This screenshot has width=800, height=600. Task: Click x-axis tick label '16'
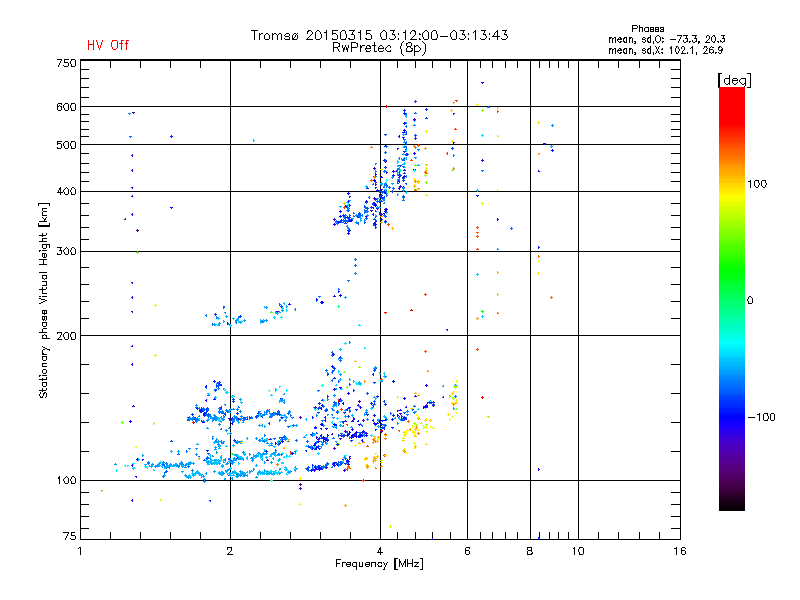point(680,551)
